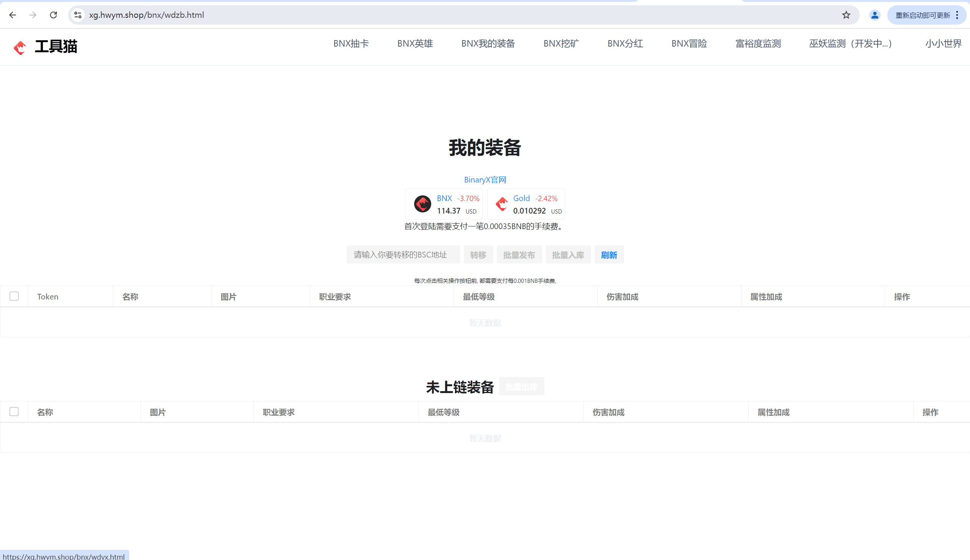Reload the page with refresh icon
The image size is (970, 560).
[x=53, y=15]
